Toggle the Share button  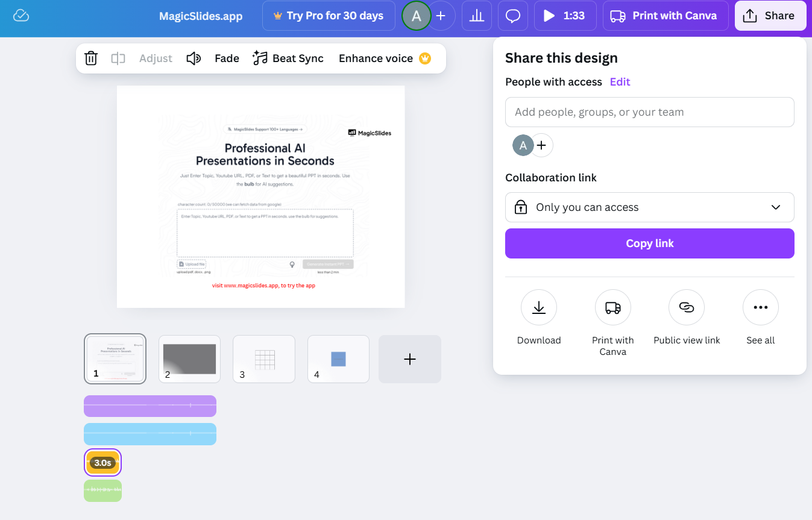(770, 16)
